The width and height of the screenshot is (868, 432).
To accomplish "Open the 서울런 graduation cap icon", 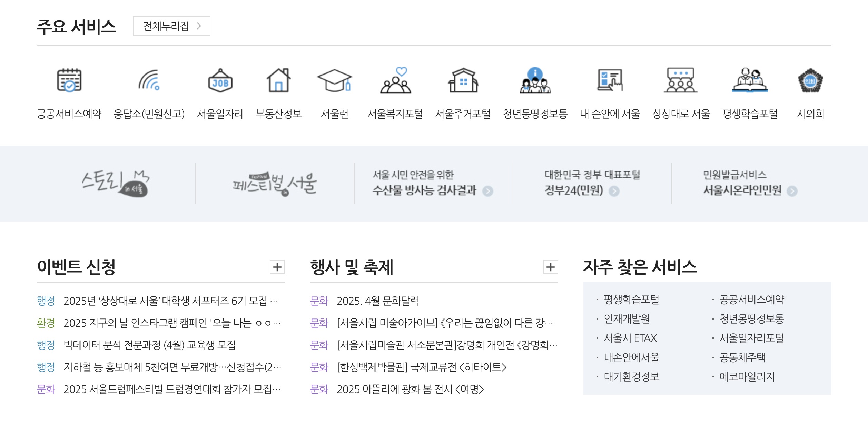I will pos(334,80).
